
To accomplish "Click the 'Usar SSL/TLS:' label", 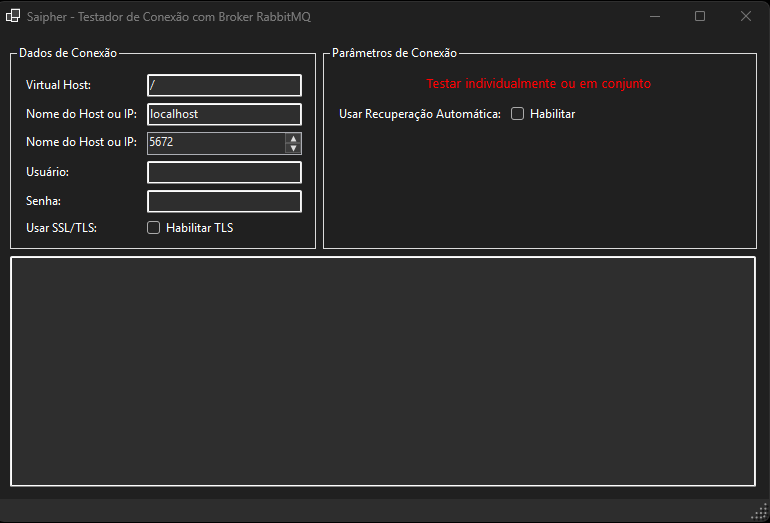I will point(61,228).
